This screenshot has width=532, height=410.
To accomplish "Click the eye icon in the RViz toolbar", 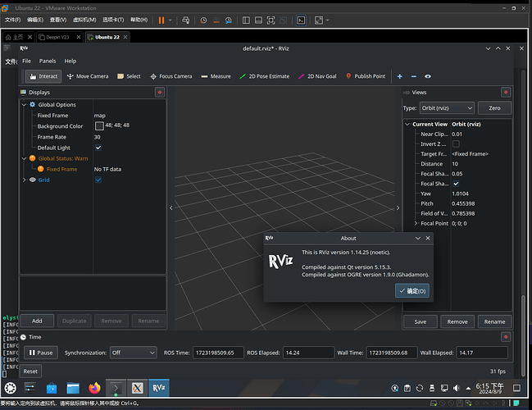I will pyautogui.click(x=428, y=76).
